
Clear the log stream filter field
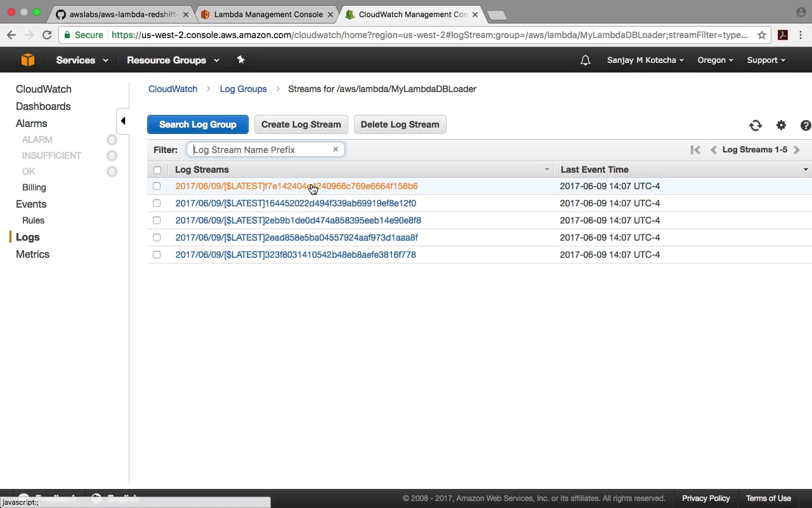coord(336,149)
